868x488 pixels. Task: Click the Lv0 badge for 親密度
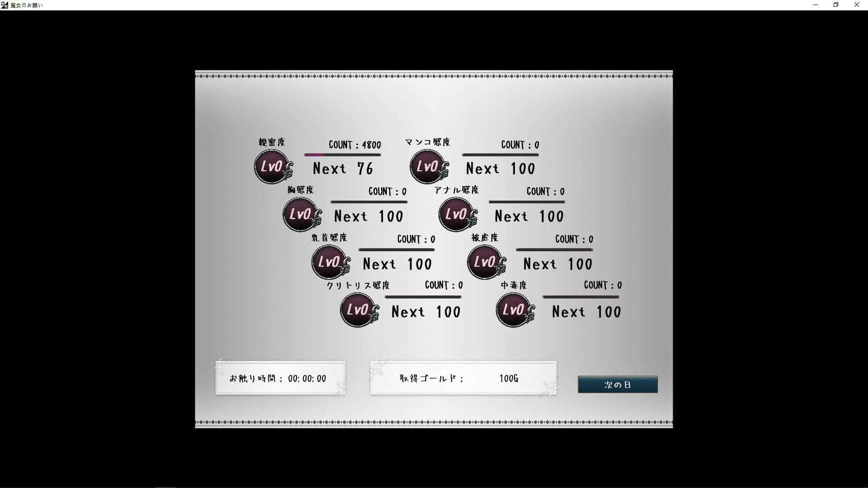click(x=272, y=167)
